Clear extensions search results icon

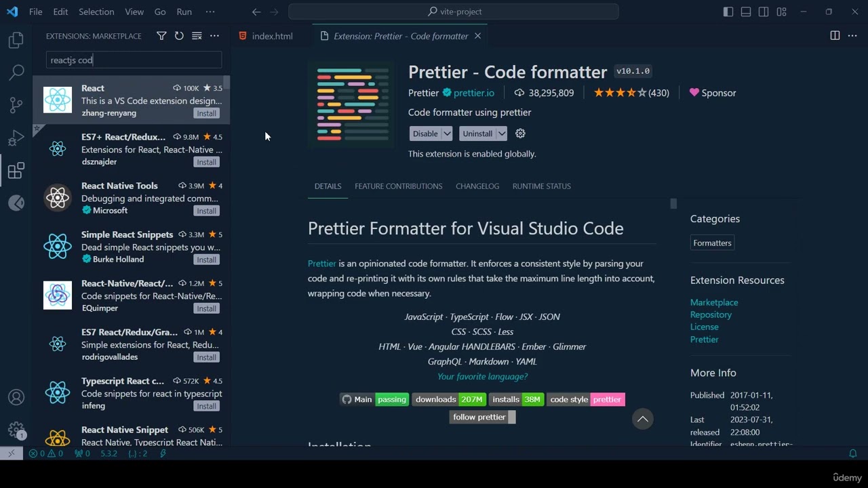(197, 36)
